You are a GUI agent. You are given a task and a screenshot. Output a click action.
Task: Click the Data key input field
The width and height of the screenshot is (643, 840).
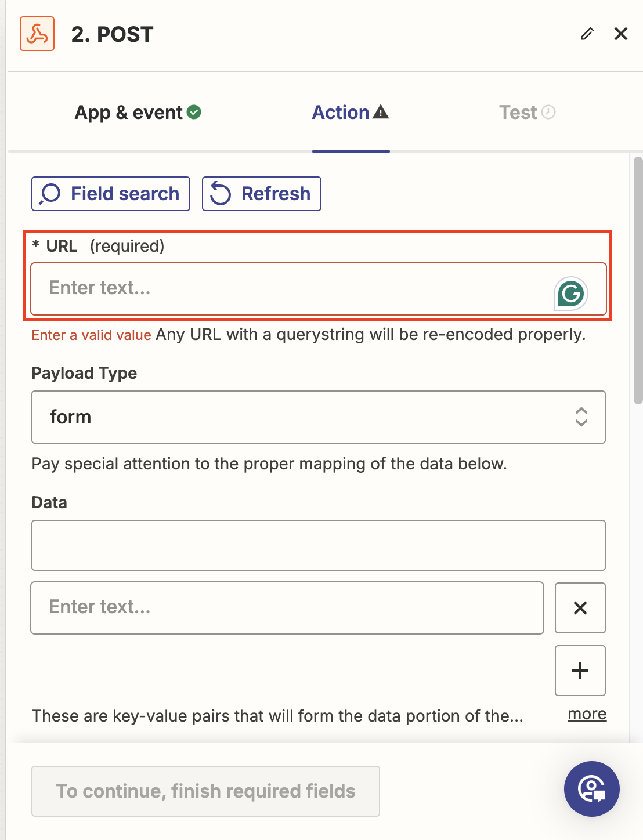[x=318, y=545]
